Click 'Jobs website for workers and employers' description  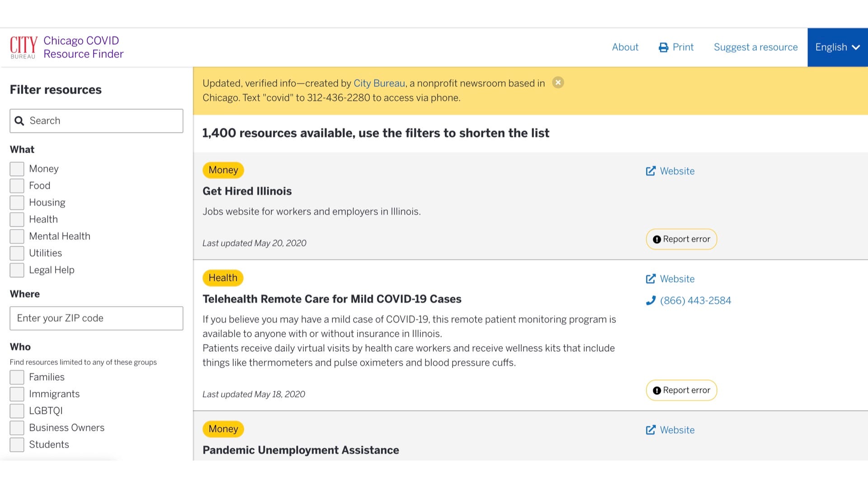[x=311, y=211]
